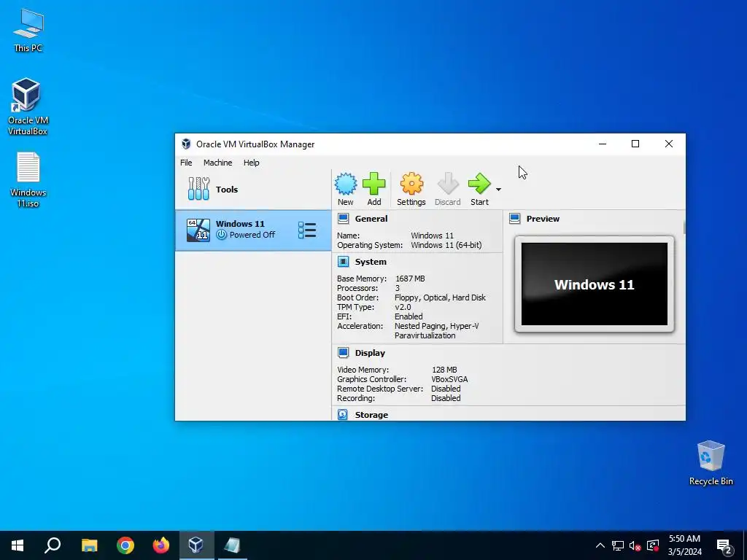The height and width of the screenshot is (560, 747).
Task: Open the Windows Start menu
Action: [18, 545]
